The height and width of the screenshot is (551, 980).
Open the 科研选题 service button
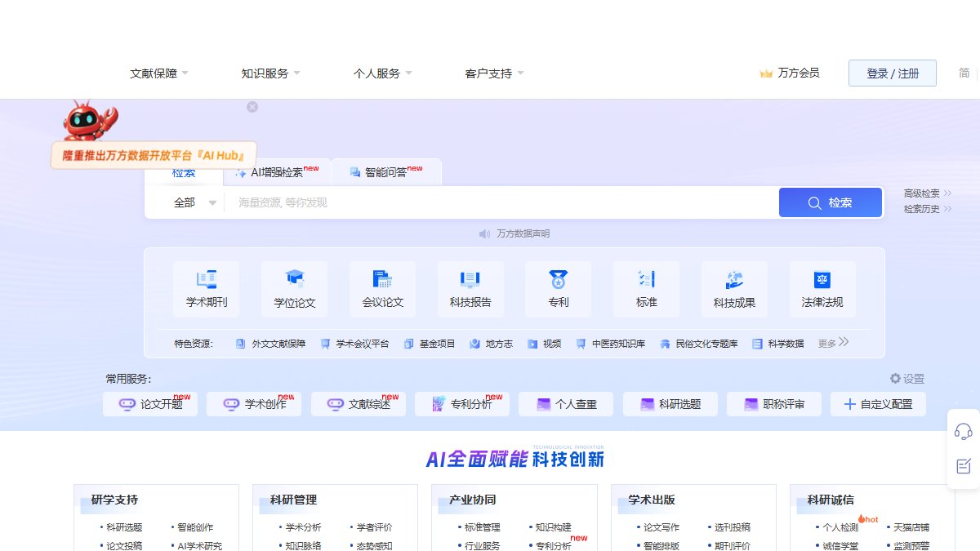[x=670, y=404]
